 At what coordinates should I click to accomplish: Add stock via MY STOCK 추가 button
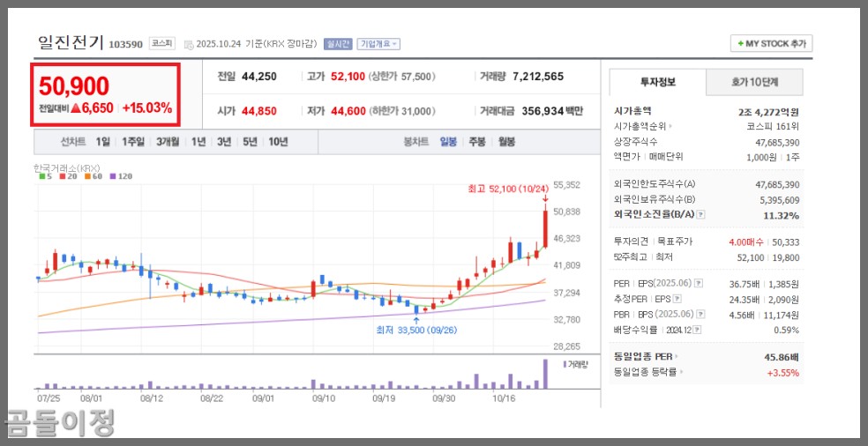pyautogui.click(x=771, y=44)
